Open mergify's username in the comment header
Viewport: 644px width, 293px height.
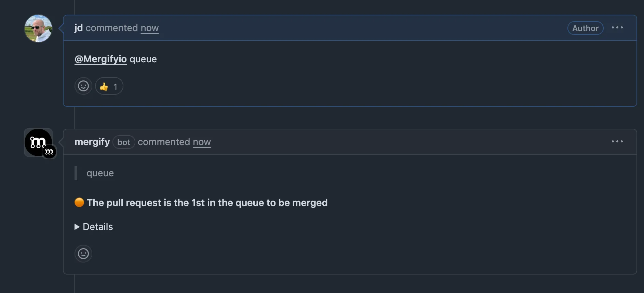[92, 142]
